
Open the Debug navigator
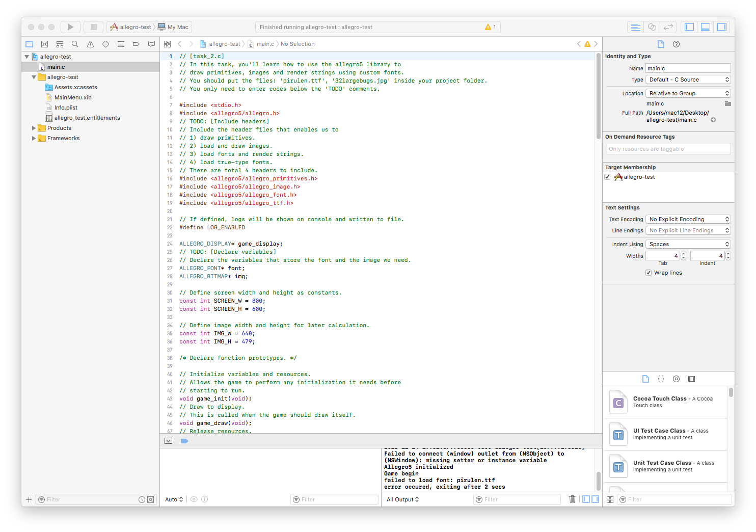point(121,44)
